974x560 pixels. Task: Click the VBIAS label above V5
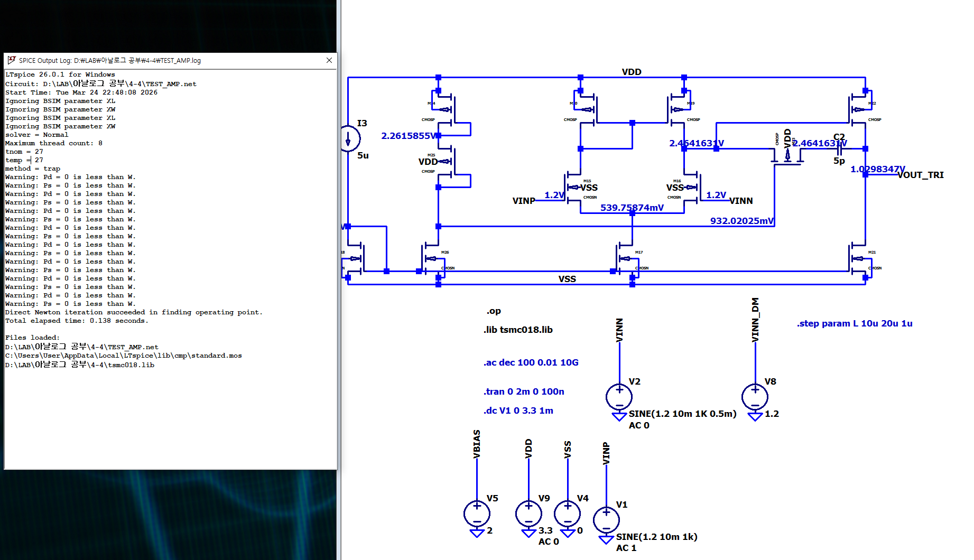pyautogui.click(x=477, y=444)
